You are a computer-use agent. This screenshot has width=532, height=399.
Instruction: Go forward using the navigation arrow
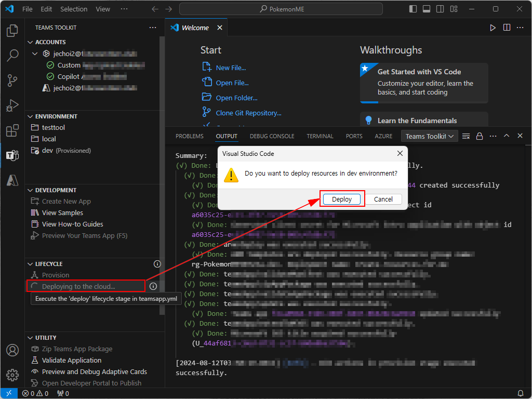[x=169, y=9]
